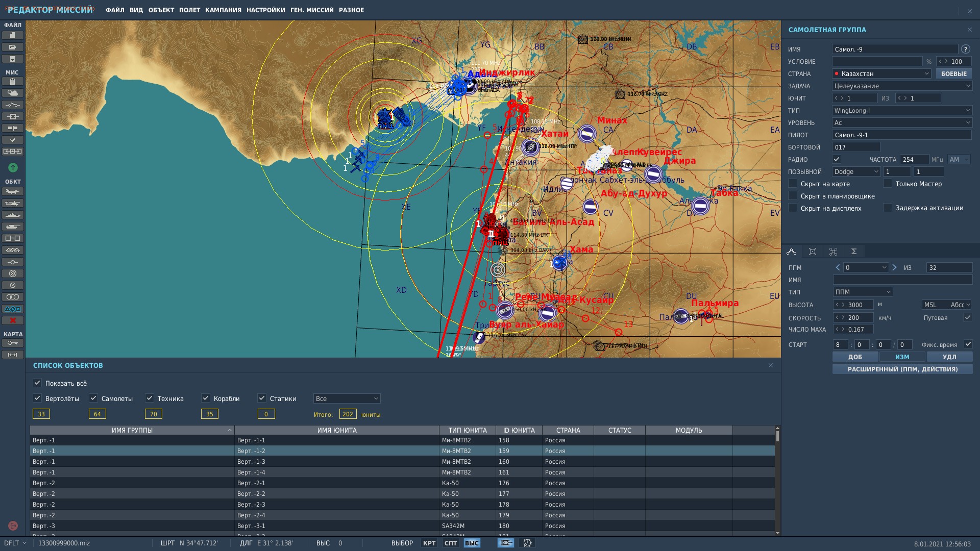Select the helicopter group placement tool
980x551 pixels.
[x=13, y=204]
